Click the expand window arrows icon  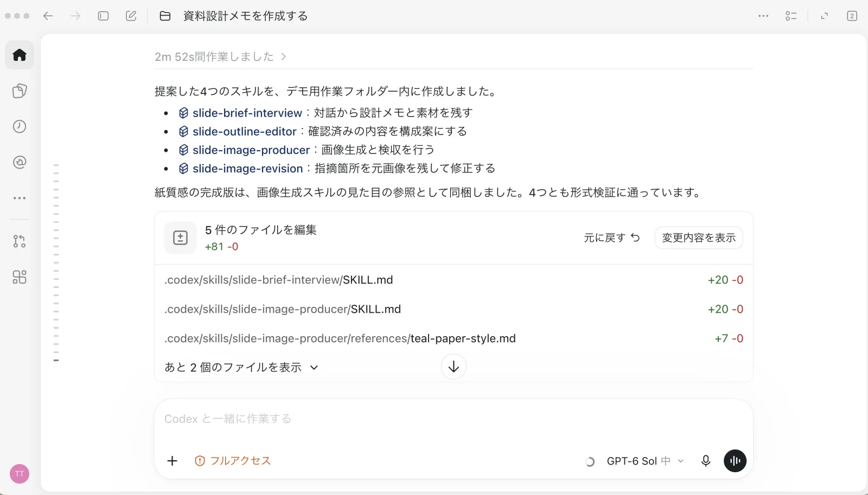825,16
